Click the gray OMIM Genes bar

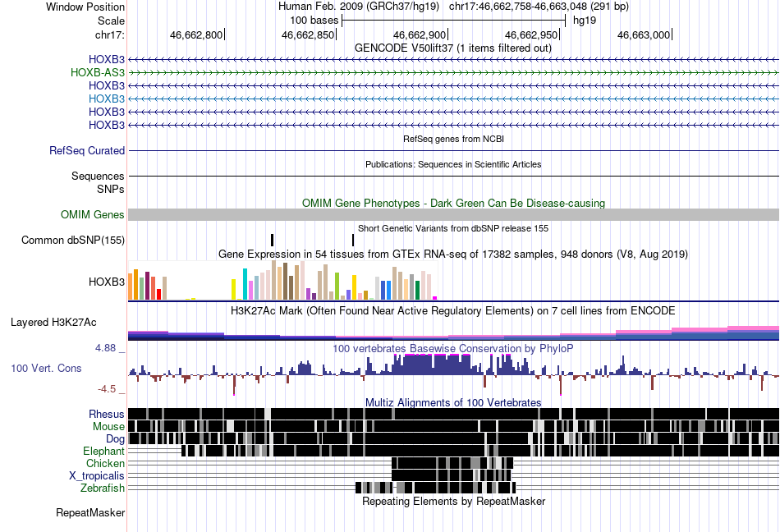click(x=453, y=215)
